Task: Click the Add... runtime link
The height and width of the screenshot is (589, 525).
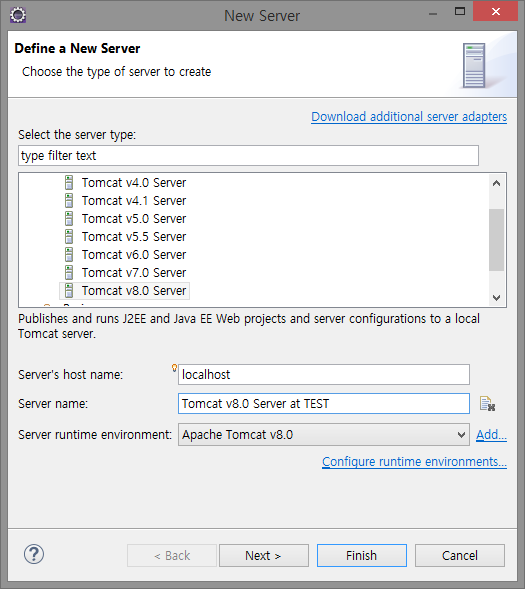Action: [x=491, y=435]
